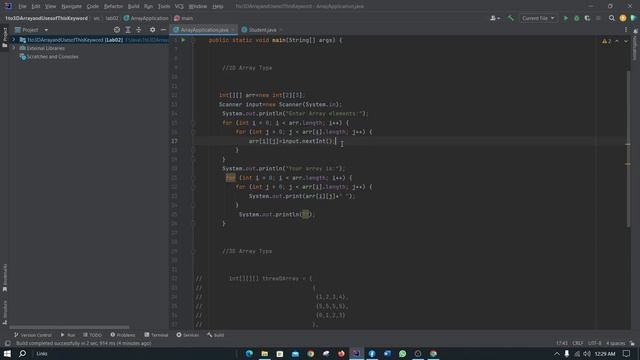Screen dimensions: 640x360
Task: Open the Terminal tool window
Action: 156,335
